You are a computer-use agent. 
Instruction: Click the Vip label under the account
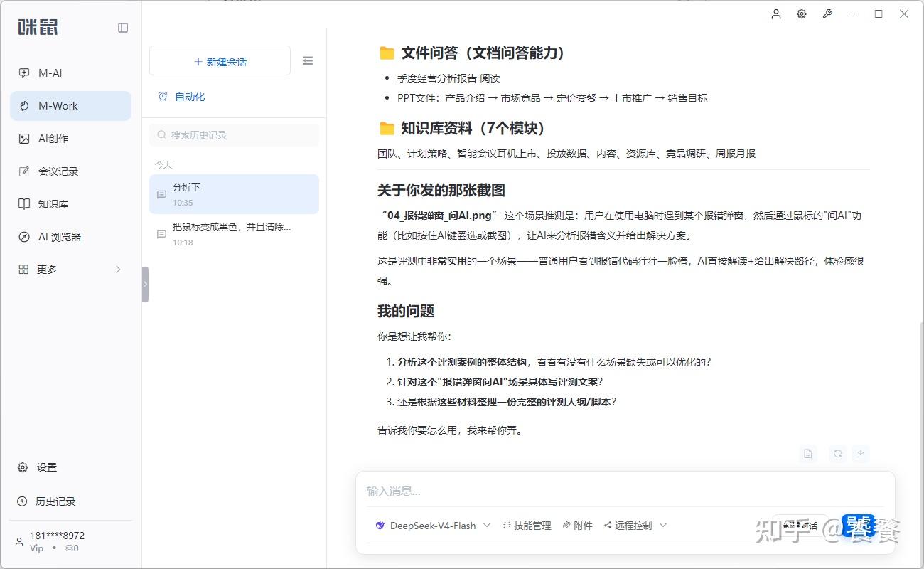(x=37, y=548)
